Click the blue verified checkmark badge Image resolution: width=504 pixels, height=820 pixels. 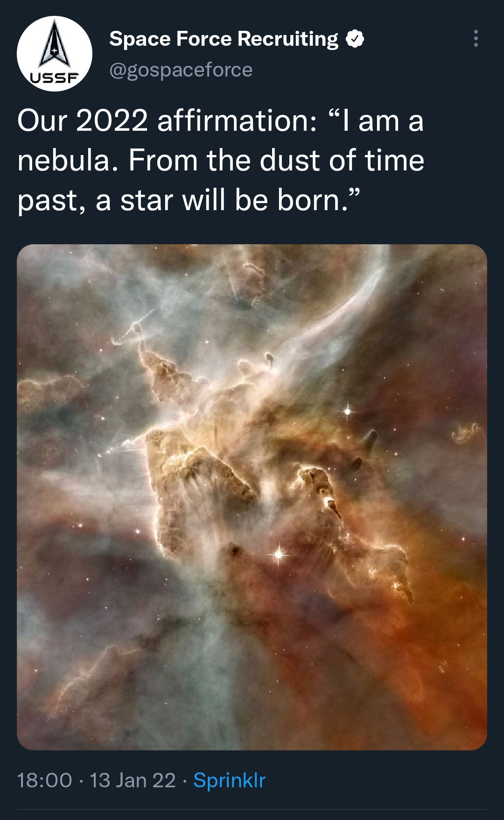[355, 39]
